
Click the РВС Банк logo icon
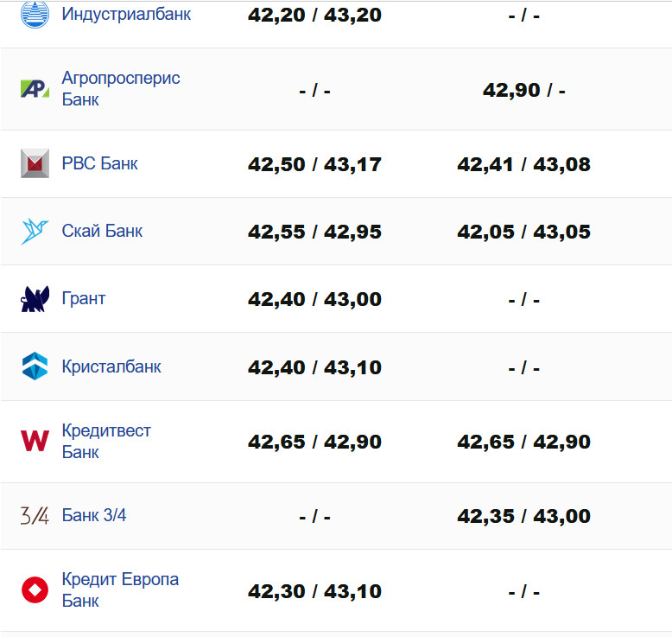pyautogui.click(x=35, y=163)
